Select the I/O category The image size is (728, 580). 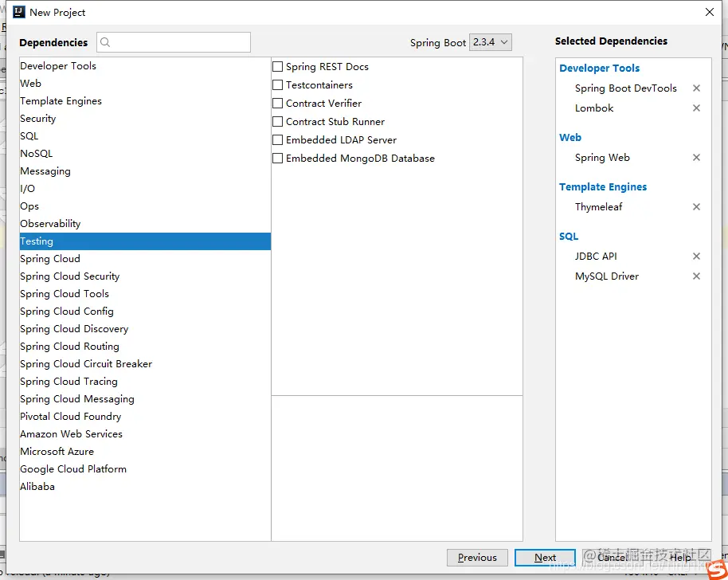pos(145,189)
